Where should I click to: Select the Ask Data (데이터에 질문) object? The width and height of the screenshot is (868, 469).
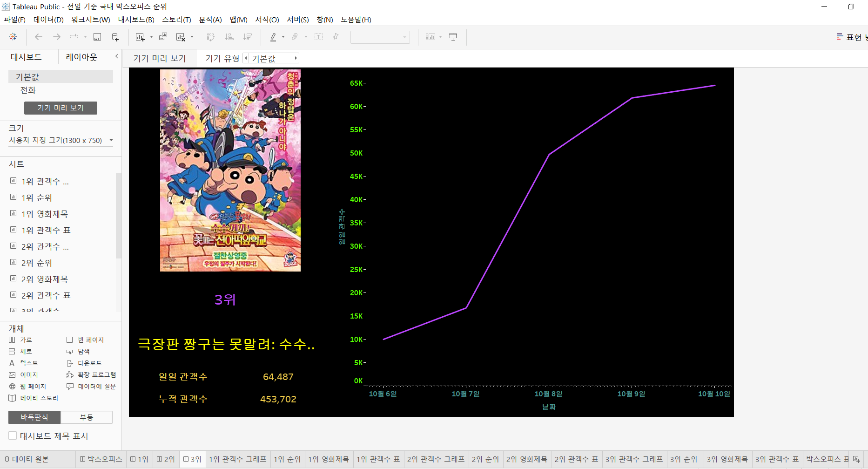tap(91, 387)
